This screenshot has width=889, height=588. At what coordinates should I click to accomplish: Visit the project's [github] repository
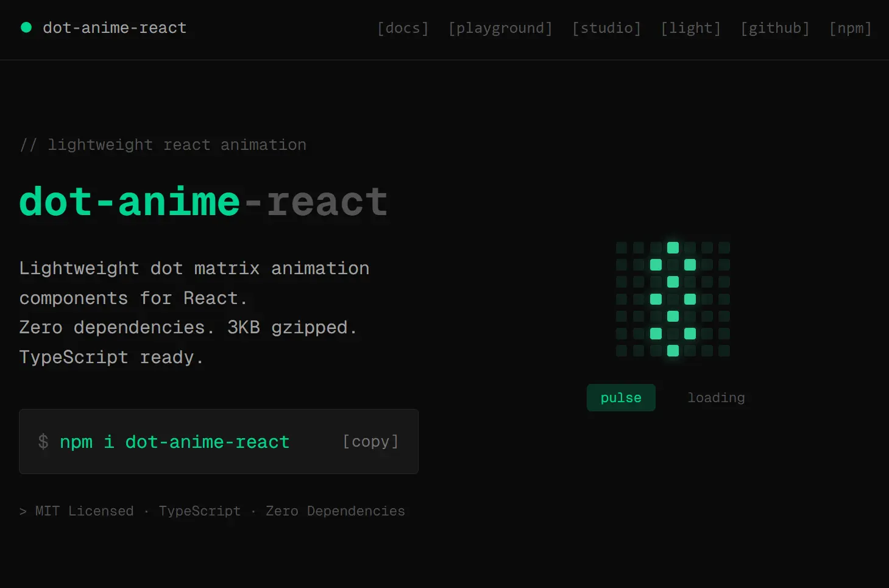(775, 28)
